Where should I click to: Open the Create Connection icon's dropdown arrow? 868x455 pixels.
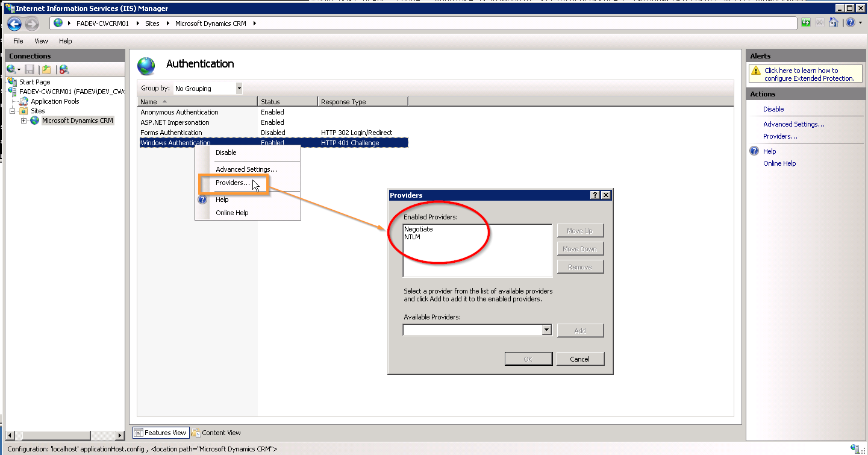(19, 70)
